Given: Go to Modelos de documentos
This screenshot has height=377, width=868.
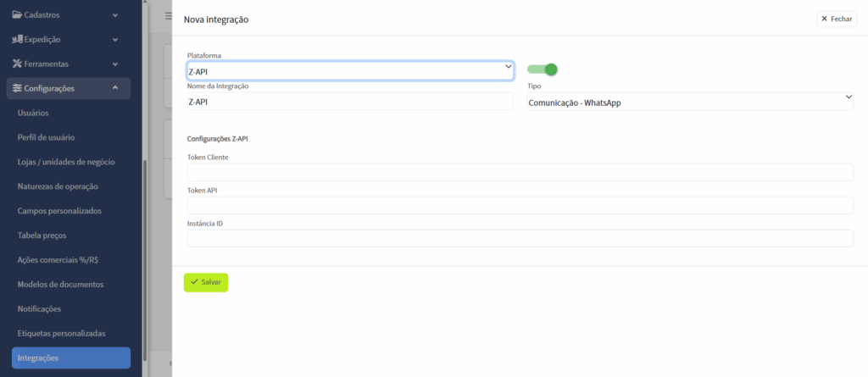Looking at the screenshot, I should [x=60, y=285].
